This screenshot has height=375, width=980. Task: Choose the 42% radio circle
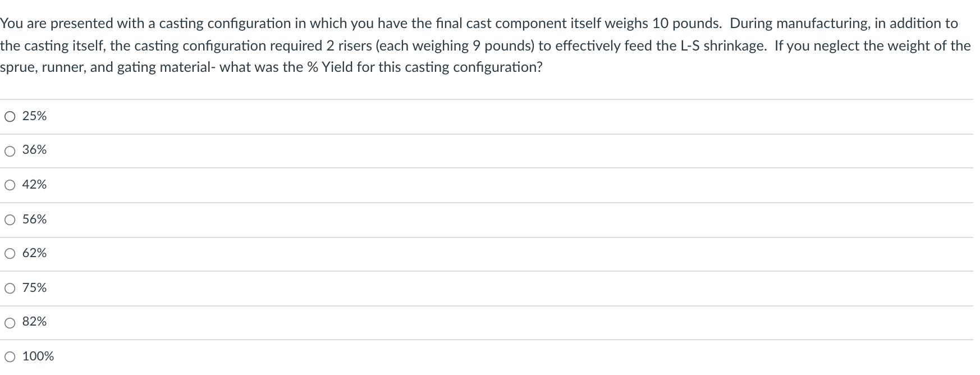(x=10, y=185)
